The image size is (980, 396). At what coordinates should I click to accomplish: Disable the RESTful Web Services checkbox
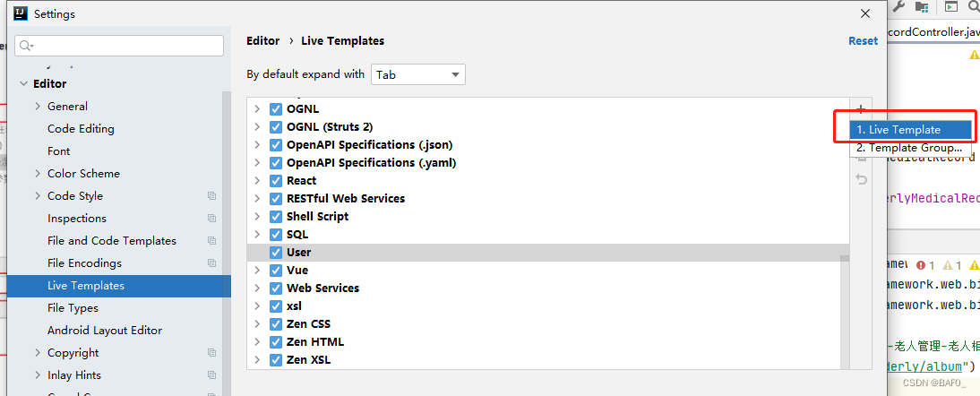[x=276, y=199]
